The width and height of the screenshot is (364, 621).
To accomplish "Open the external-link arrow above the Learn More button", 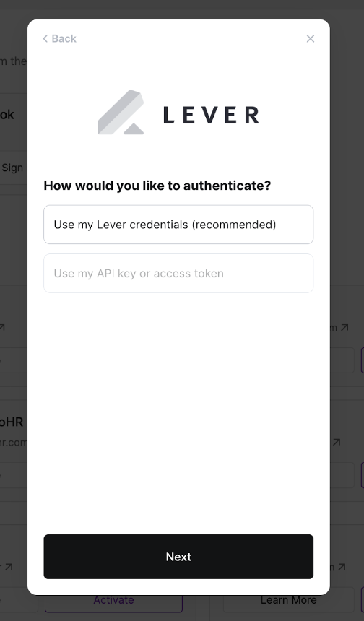I will [x=342, y=567].
